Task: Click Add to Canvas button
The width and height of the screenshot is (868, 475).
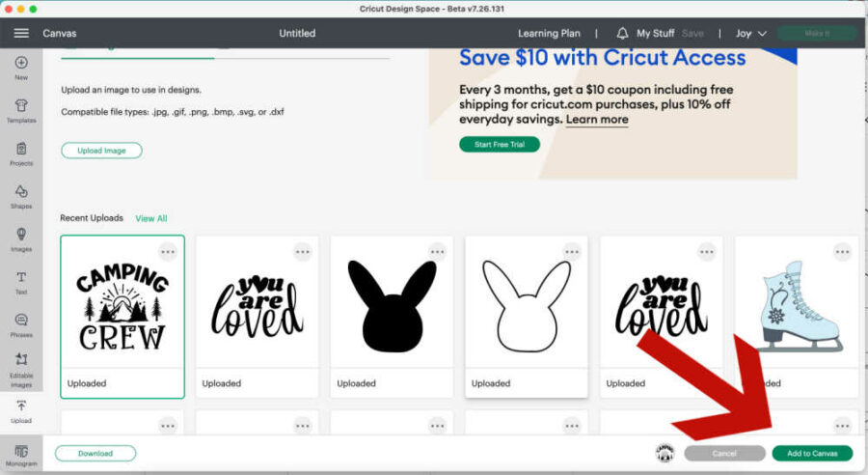Action: click(x=812, y=453)
